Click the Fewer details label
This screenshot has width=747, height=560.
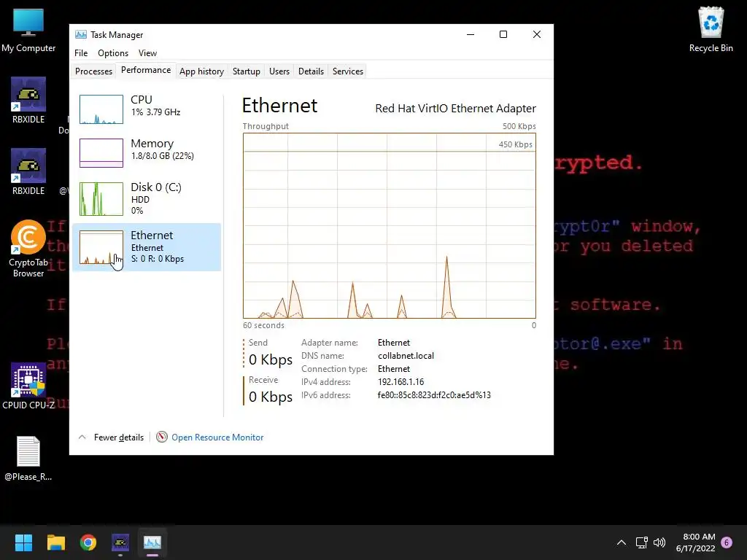119,437
